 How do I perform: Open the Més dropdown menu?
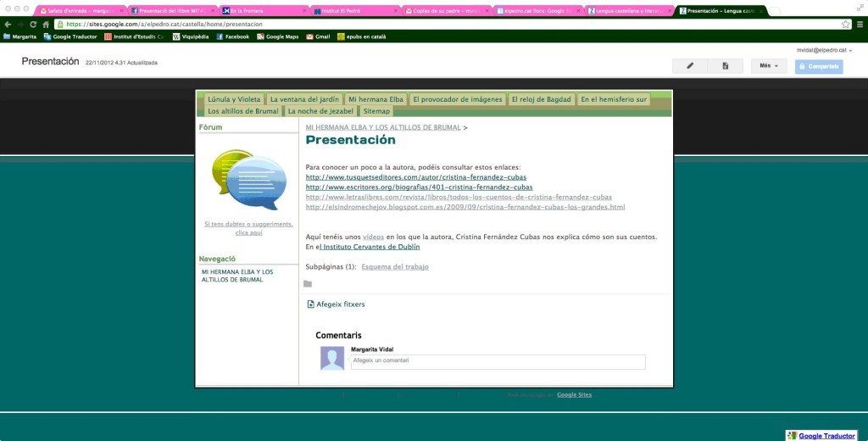[x=769, y=65]
